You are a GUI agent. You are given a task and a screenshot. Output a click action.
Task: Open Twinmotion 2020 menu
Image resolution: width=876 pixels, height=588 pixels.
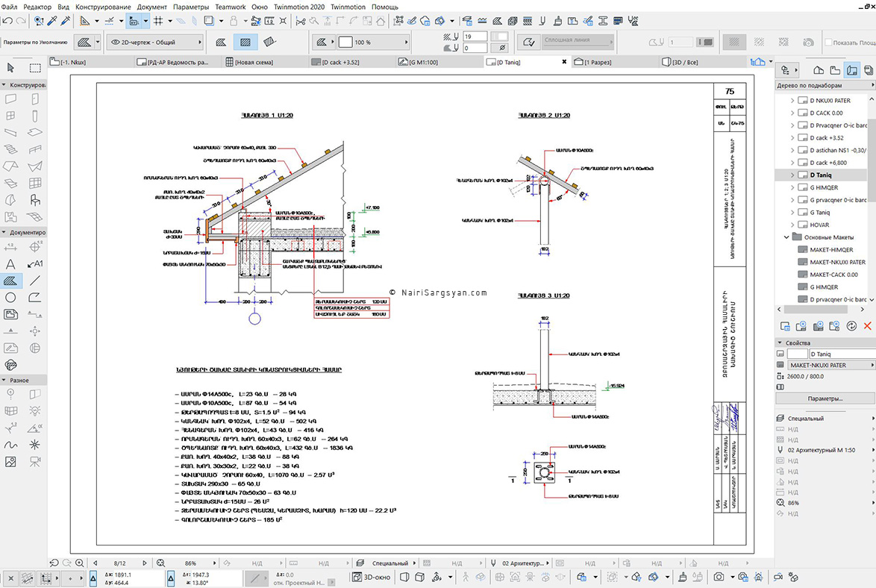[299, 7]
